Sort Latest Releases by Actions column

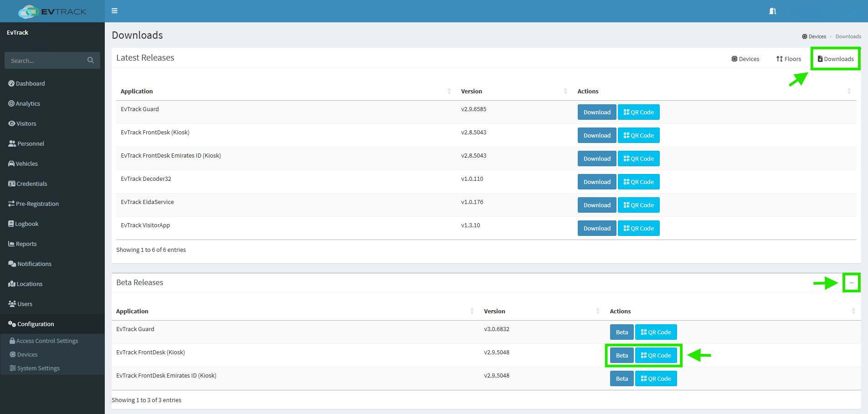coord(714,91)
